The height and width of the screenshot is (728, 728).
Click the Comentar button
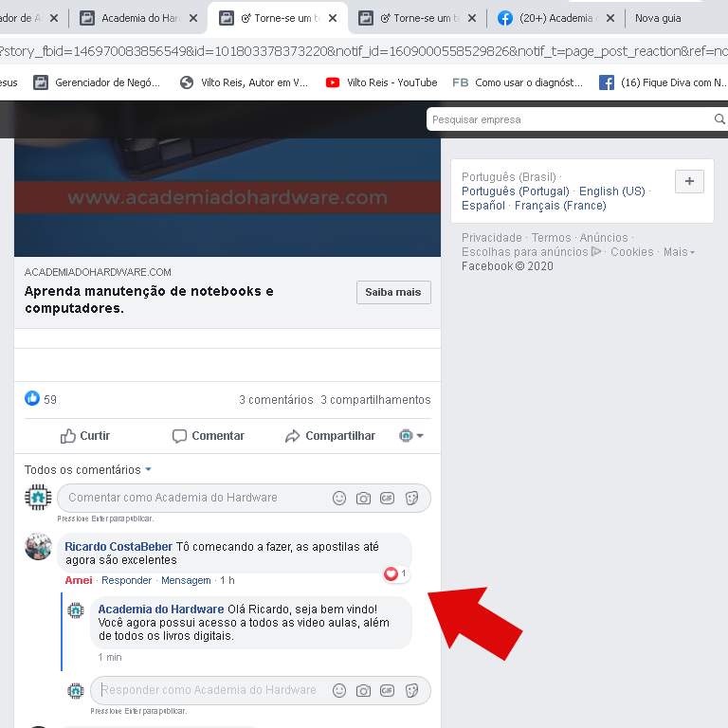(208, 436)
